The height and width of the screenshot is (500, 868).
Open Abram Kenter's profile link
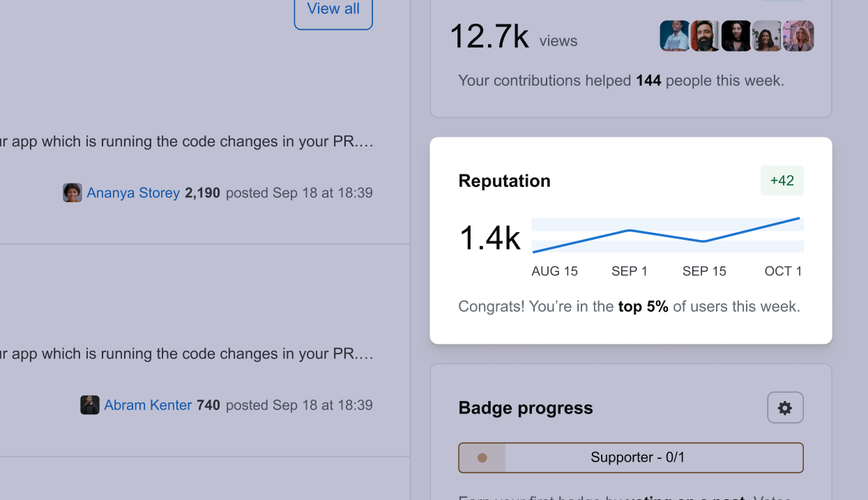click(148, 405)
